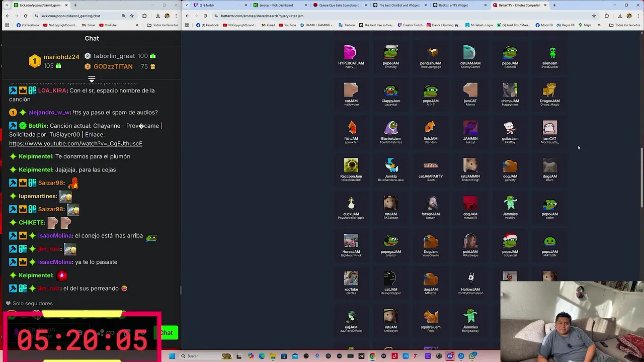
Task: Click taborlin_great leaderboard entry
Action: (x=114, y=56)
